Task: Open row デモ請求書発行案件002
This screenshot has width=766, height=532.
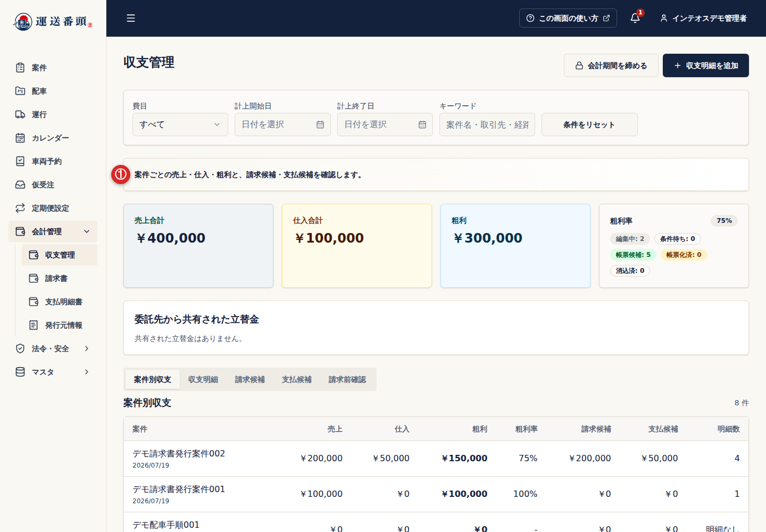Action: point(436,459)
